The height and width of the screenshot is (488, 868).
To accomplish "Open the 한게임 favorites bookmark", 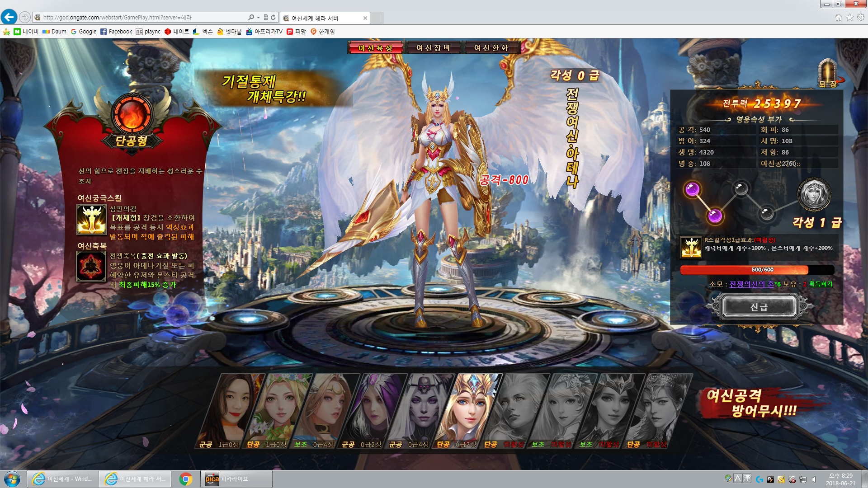I will coord(323,32).
